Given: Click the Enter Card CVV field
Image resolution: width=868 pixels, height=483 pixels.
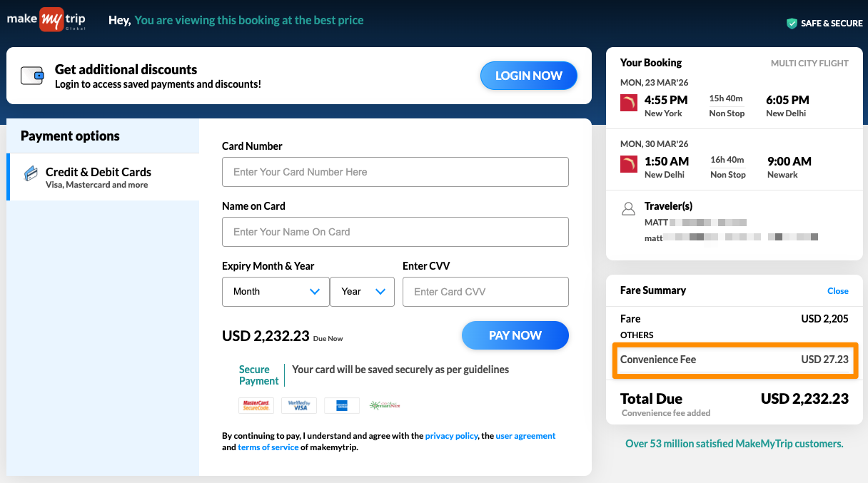Looking at the screenshot, I should click(485, 292).
